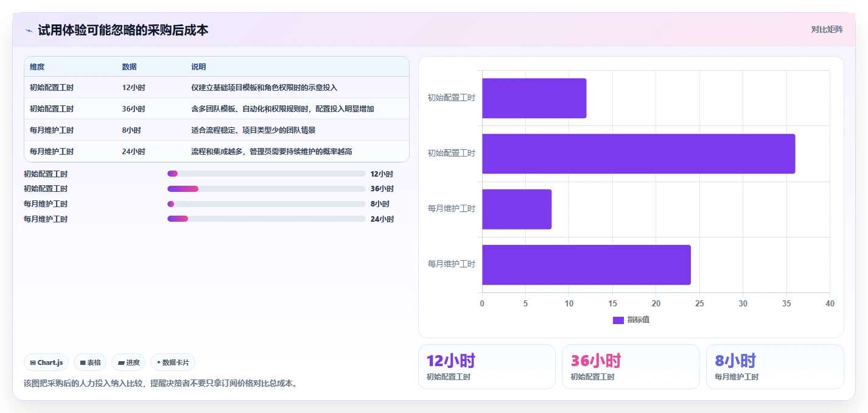Select the 表格 chip
This screenshot has height=413, width=868.
(90, 362)
